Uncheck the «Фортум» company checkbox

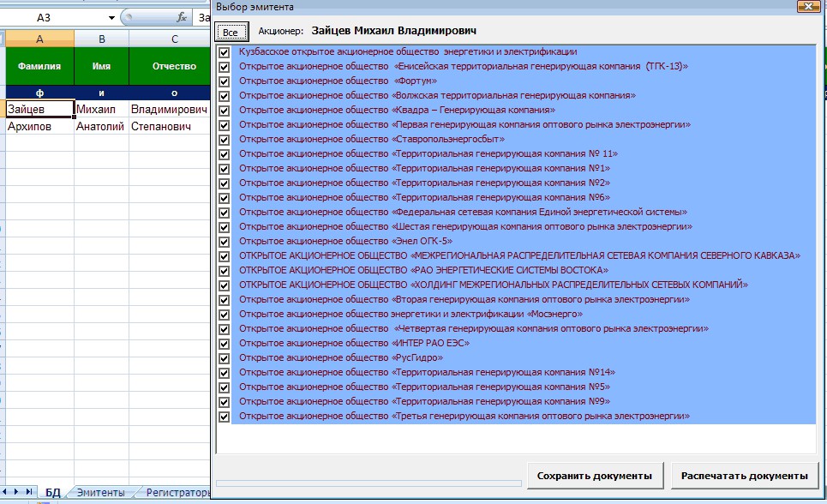225,81
